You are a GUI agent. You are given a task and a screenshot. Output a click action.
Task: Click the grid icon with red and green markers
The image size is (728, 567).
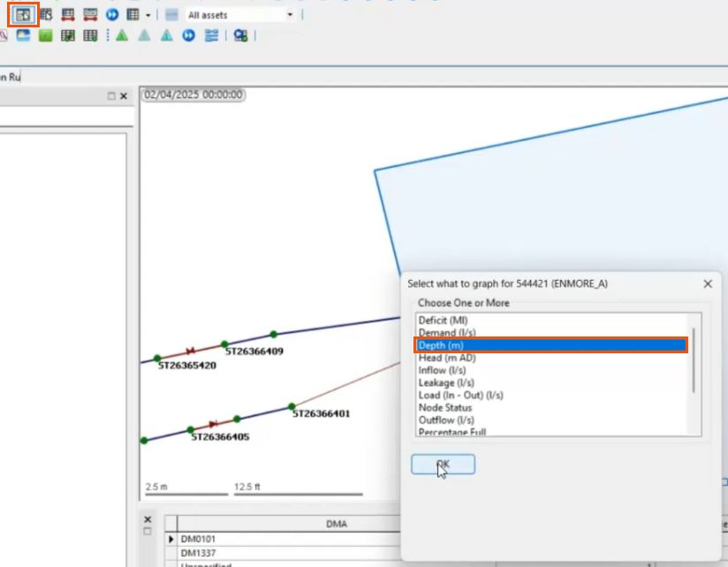68,35
